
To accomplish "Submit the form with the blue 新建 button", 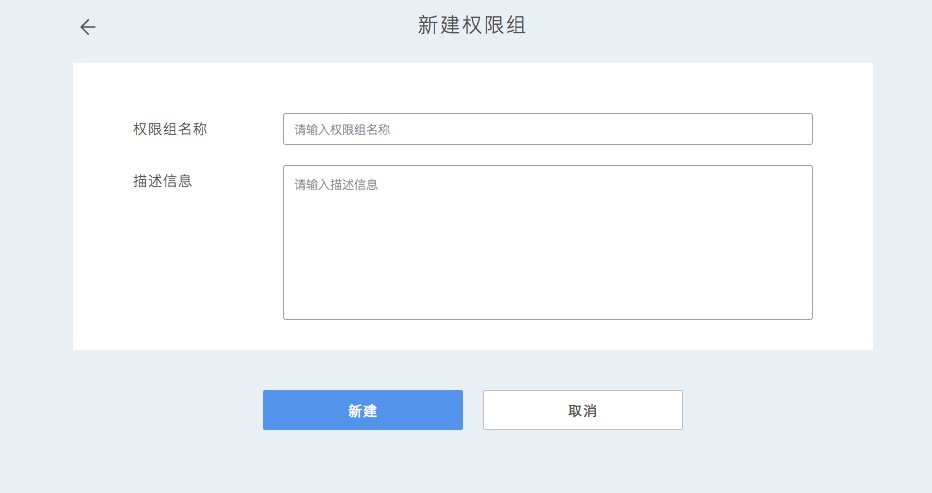I will click(362, 410).
